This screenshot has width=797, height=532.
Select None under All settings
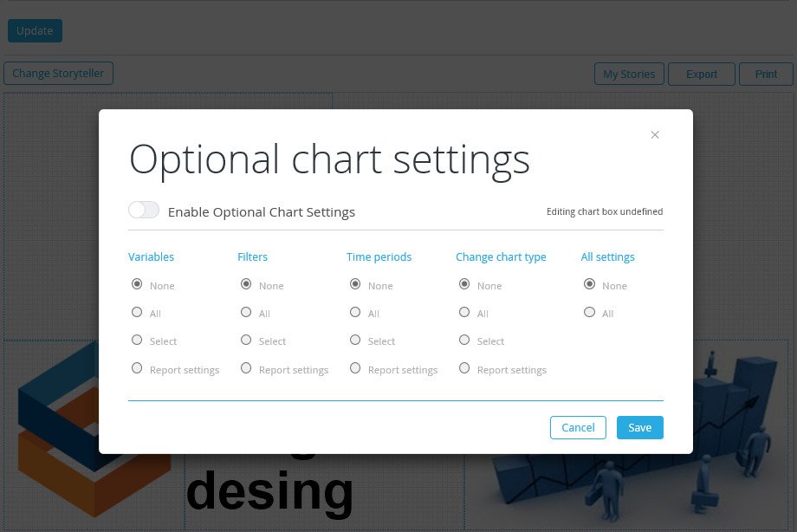(x=589, y=284)
